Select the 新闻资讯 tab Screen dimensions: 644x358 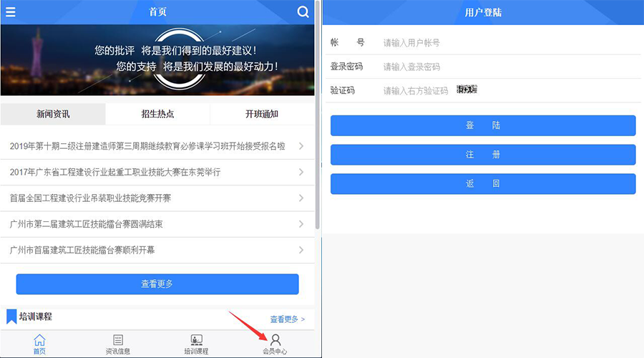pyautogui.click(x=53, y=114)
